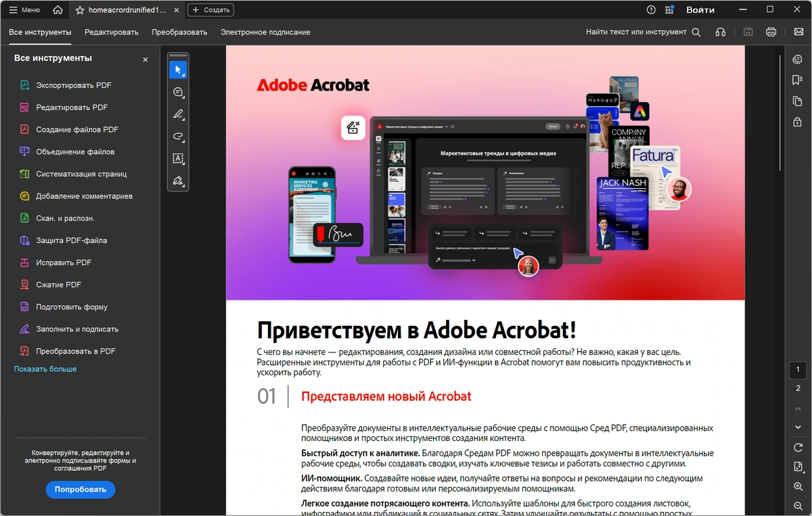Viewport: 812px width, 516px height.
Task: Star the homeacrordrunified document tab
Action: [80, 10]
